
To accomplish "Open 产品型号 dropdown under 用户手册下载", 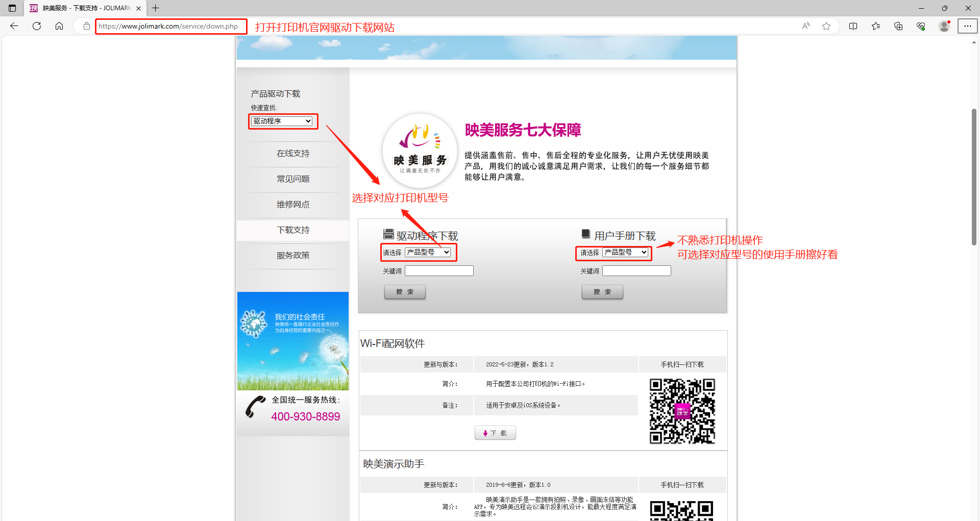I will pyautogui.click(x=625, y=252).
